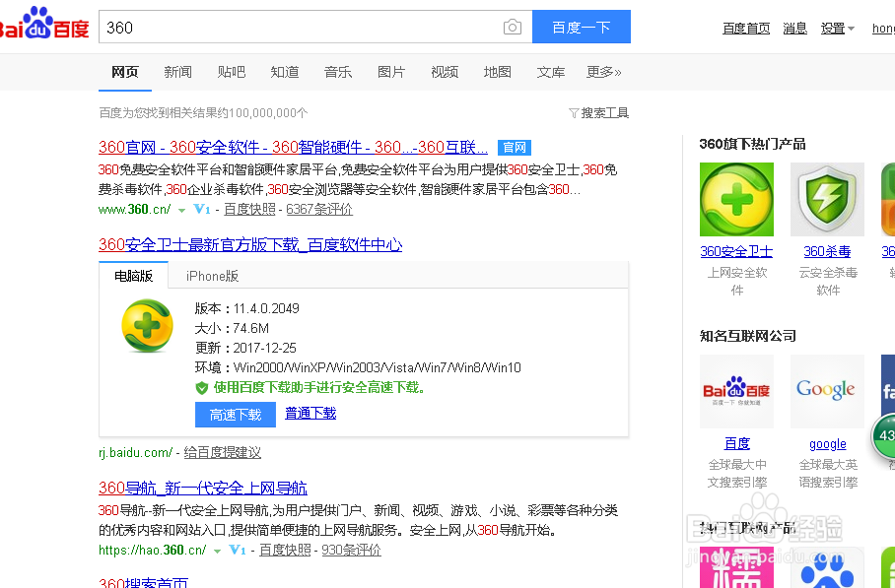Open the 百度 company text link
The height and width of the screenshot is (588, 895).
(x=737, y=444)
